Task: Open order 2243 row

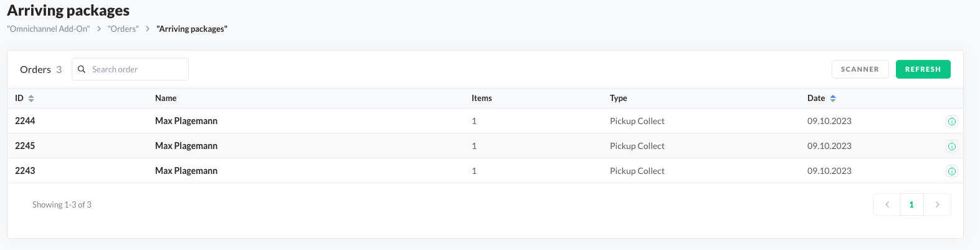Action: coord(25,171)
